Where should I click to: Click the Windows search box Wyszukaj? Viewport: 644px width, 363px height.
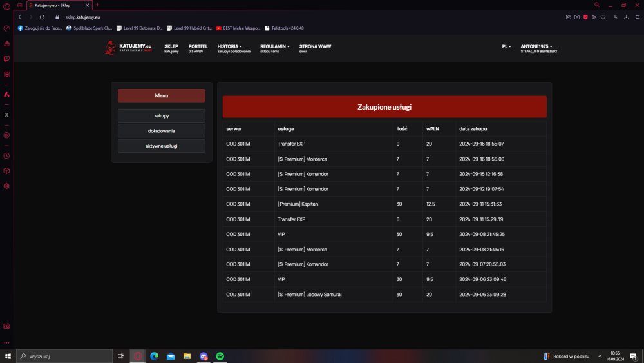pos(64,356)
